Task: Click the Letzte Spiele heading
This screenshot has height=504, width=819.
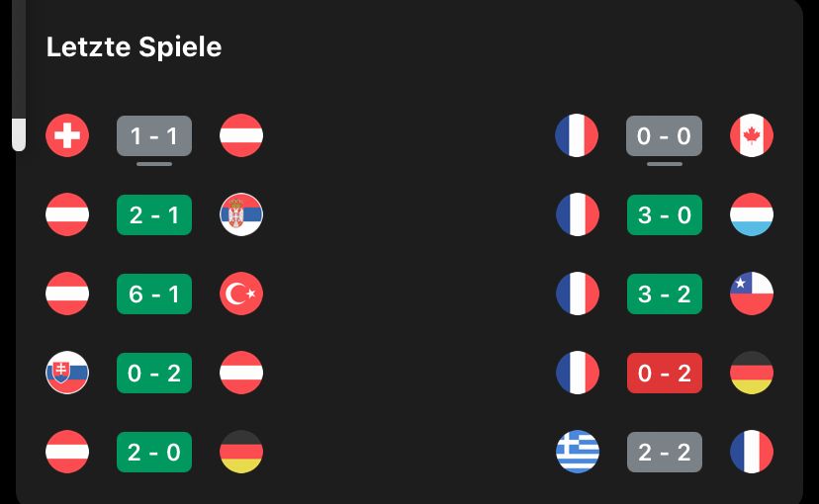Action: (x=134, y=46)
